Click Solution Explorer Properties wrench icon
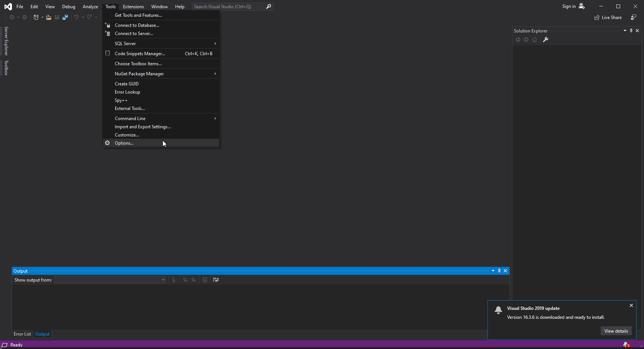The image size is (644, 349). coord(546,40)
